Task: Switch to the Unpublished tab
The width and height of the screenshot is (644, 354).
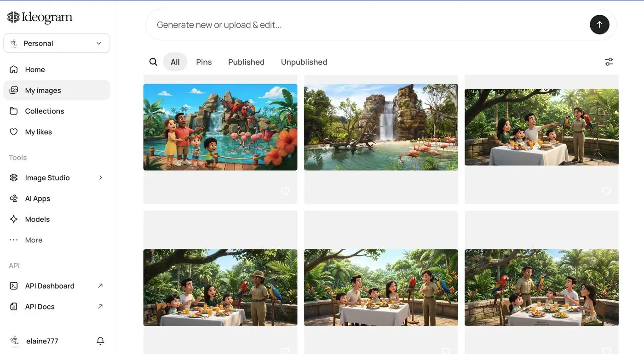Action: tap(304, 62)
